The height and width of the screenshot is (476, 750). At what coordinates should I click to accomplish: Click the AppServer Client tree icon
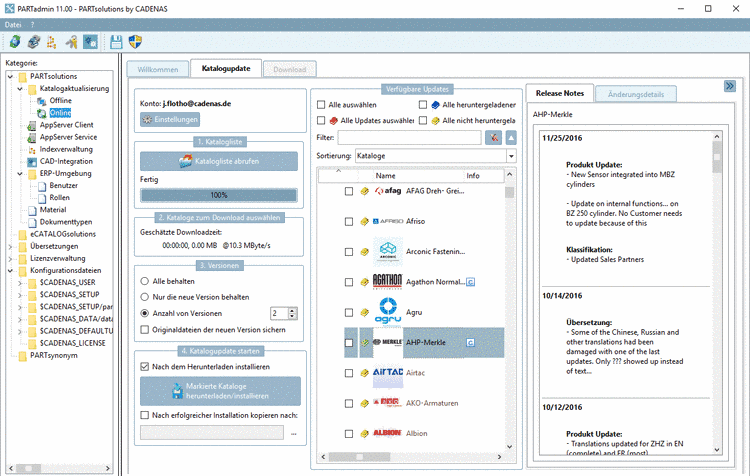(x=32, y=125)
